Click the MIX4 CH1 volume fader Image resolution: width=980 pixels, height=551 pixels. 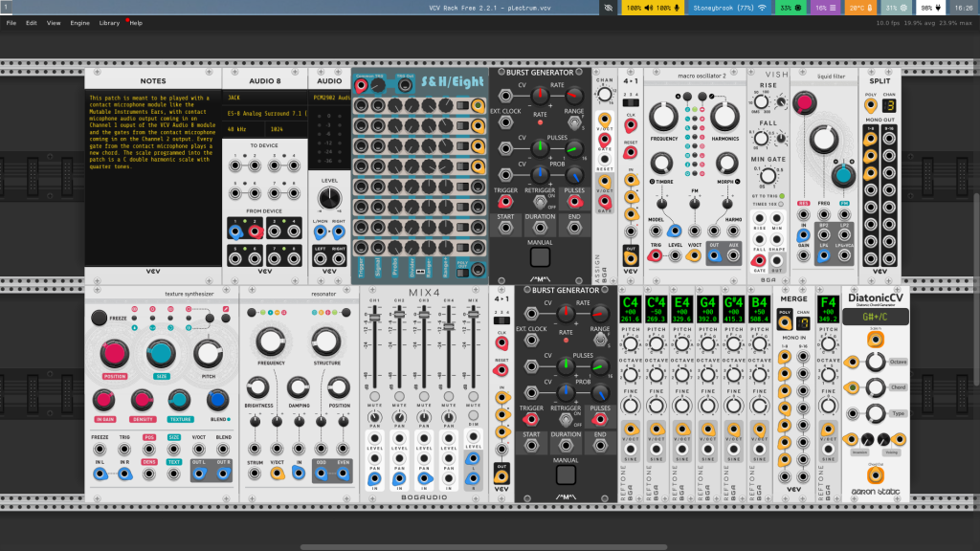click(x=374, y=318)
